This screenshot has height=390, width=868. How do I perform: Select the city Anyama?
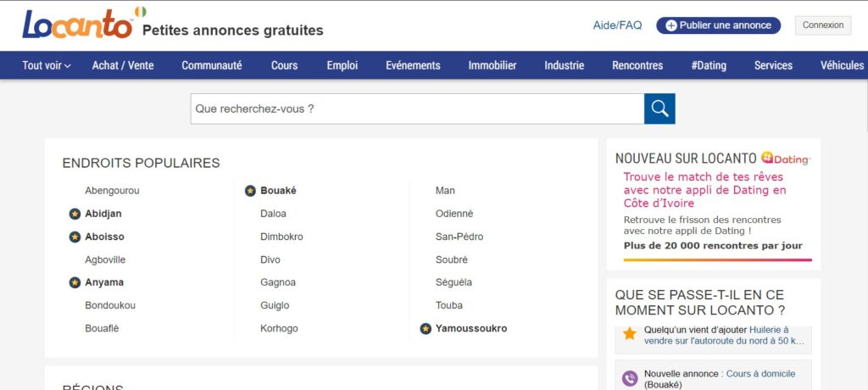pyautogui.click(x=104, y=282)
